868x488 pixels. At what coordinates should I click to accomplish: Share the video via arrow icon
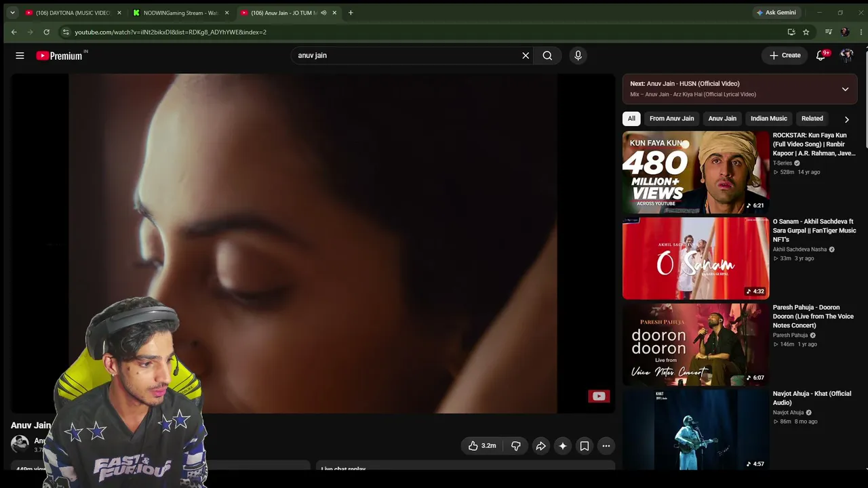(x=540, y=446)
